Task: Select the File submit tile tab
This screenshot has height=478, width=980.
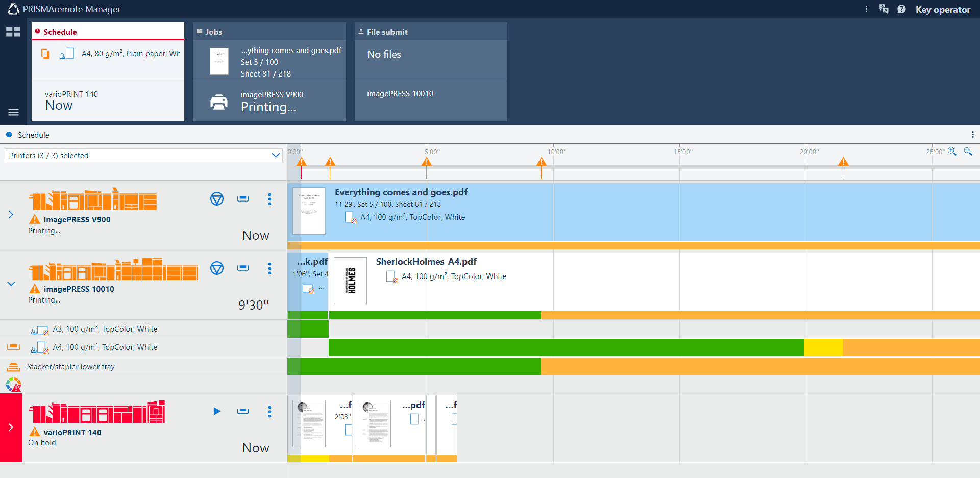Action: [431, 32]
